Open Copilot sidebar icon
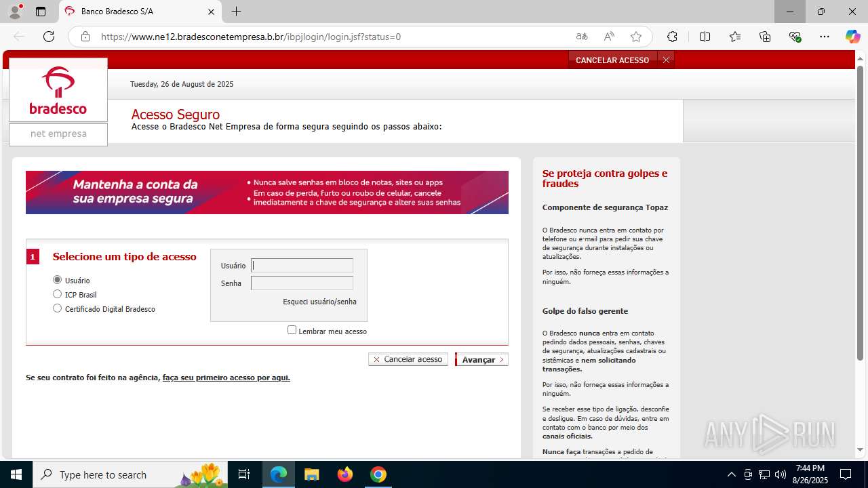Image resolution: width=868 pixels, height=488 pixels. pos(852,37)
